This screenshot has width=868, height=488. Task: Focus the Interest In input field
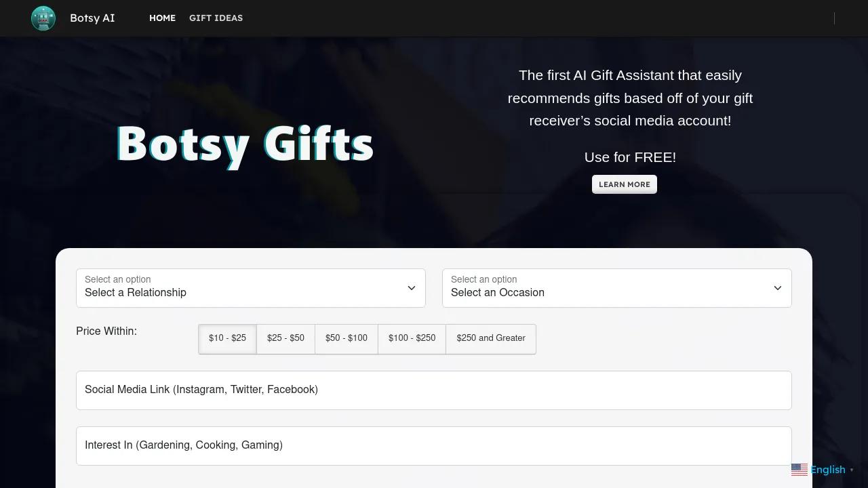click(434, 446)
